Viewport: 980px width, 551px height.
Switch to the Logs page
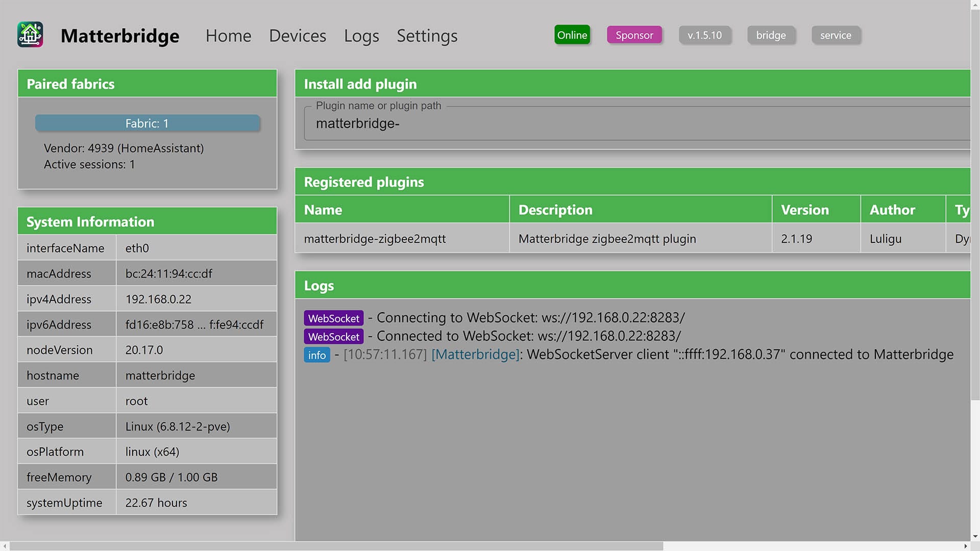point(361,36)
